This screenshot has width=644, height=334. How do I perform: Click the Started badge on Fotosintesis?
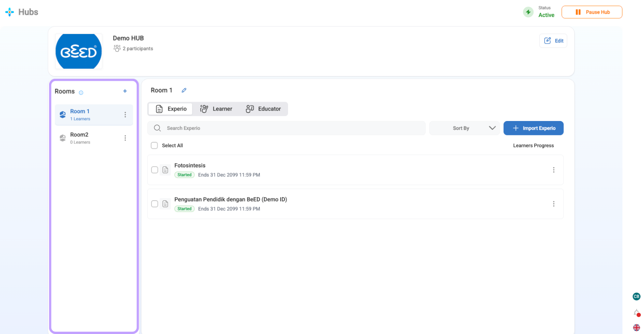pos(184,175)
